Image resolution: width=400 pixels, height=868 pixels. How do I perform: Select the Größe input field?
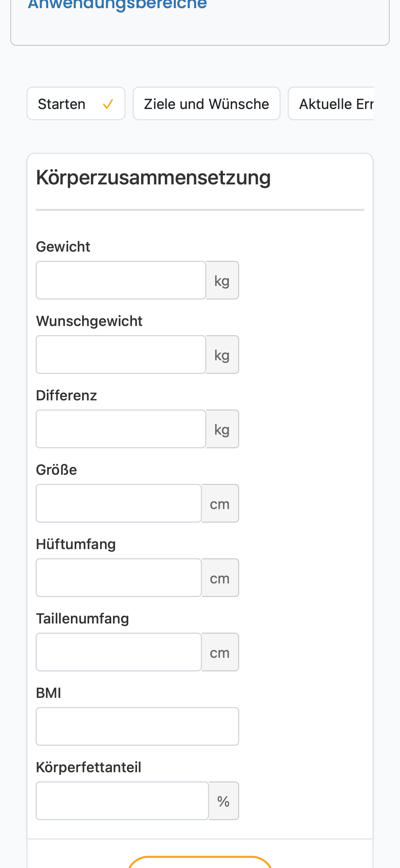point(119,503)
